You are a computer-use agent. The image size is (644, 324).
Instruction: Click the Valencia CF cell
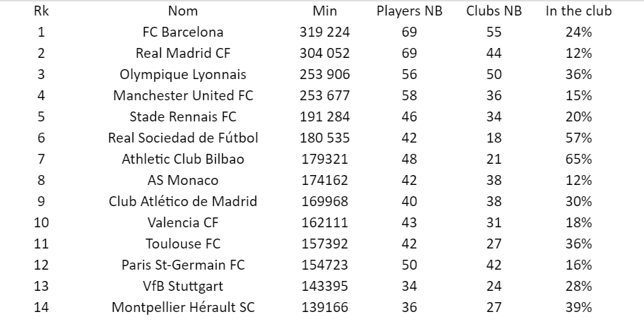pos(183,223)
